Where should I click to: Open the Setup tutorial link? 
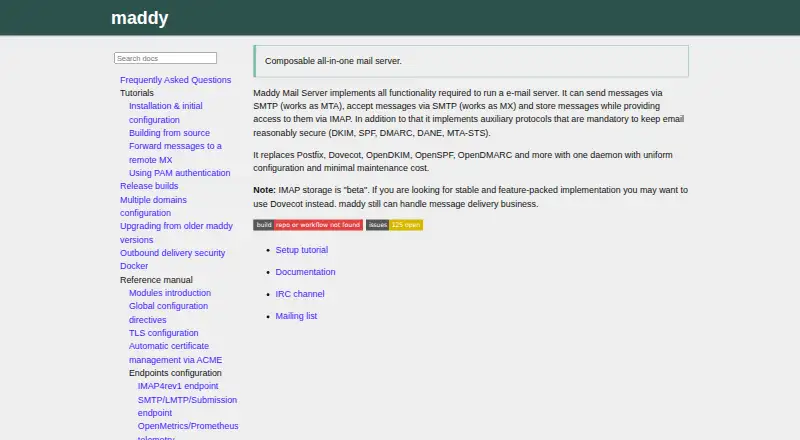302,250
